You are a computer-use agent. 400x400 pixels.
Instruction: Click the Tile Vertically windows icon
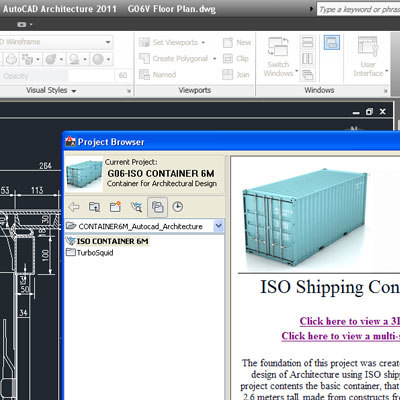click(x=307, y=59)
